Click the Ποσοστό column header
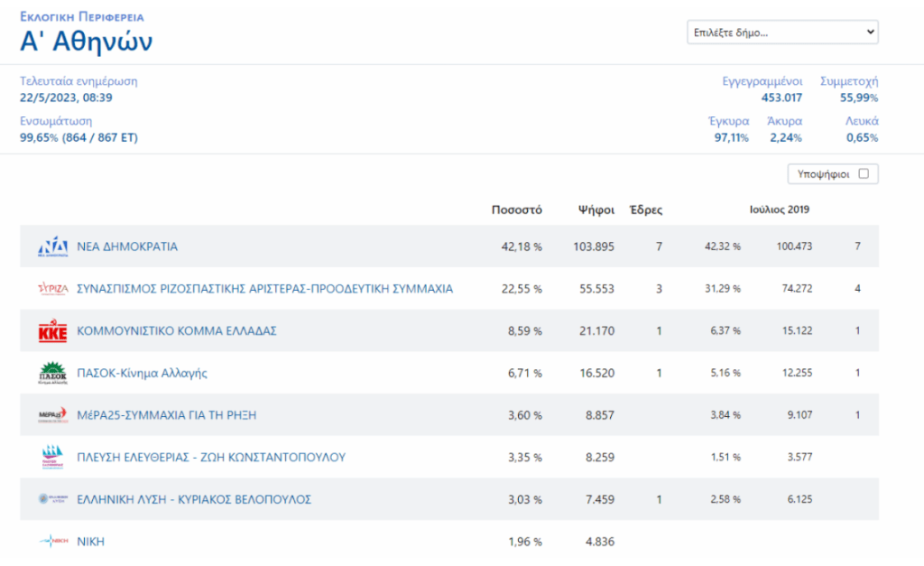 tap(516, 209)
